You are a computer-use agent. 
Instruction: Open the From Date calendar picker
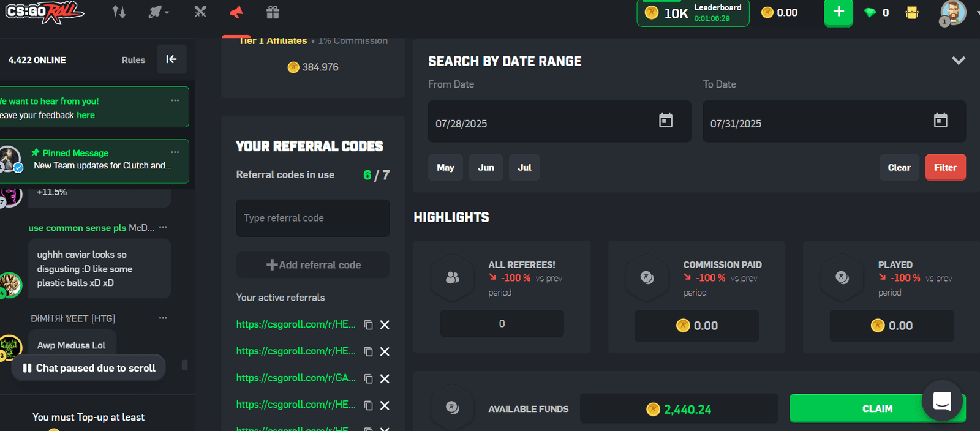(665, 121)
